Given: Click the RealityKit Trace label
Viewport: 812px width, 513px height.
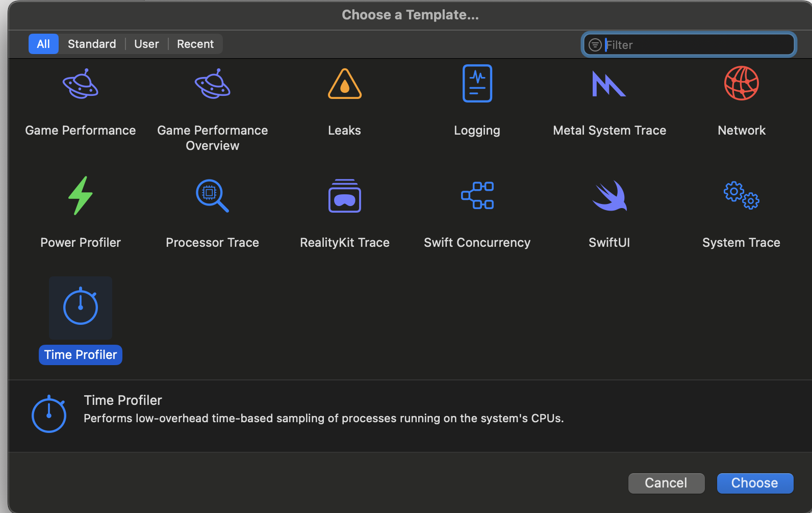Looking at the screenshot, I should click(x=345, y=243).
